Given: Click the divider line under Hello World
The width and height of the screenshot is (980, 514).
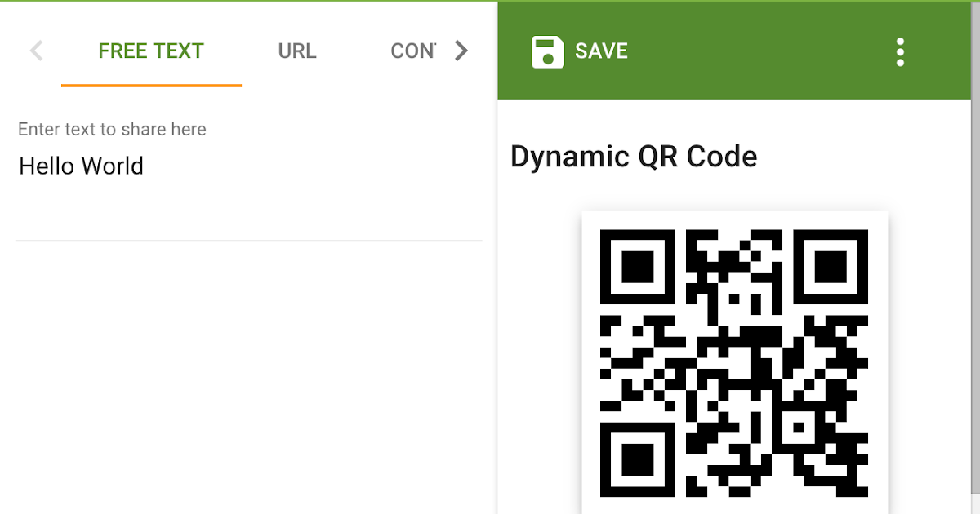Looking at the screenshot, I should (x=245, y=241).
